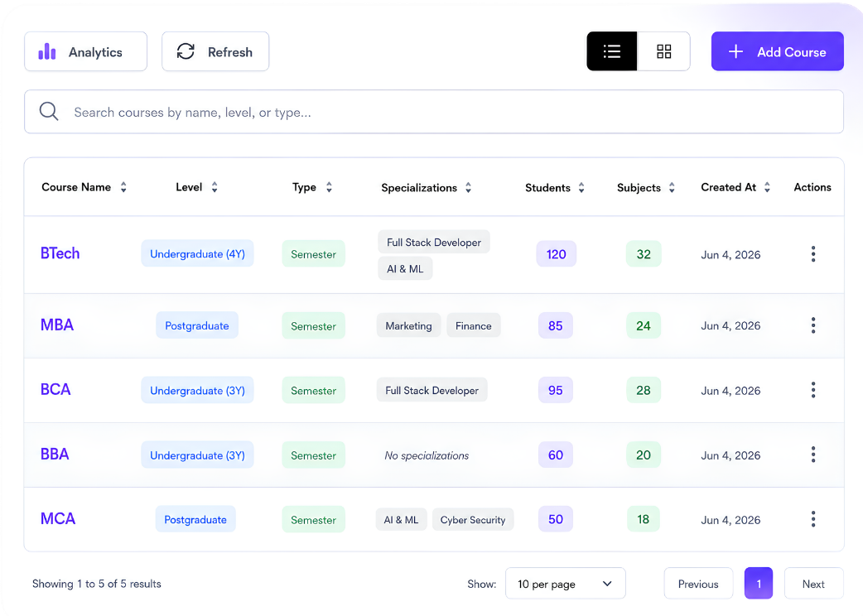
Task: Open the MBA course
Action: click(57, 325)
